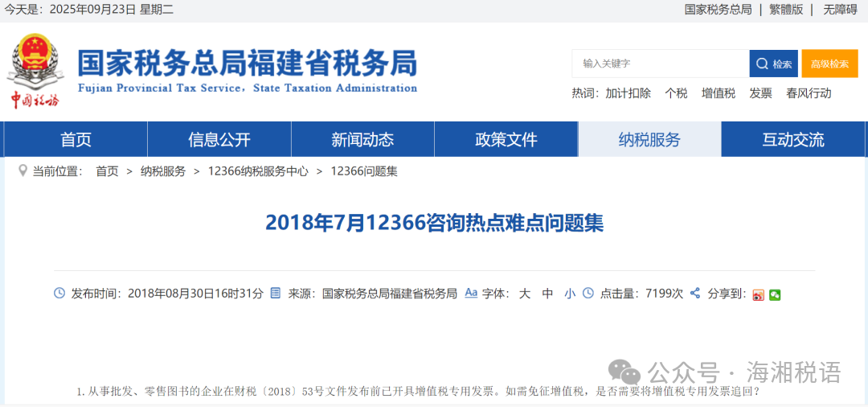This screenshot has width=868, height=407.
Task: Set font size to 大
Action: pyautogui.click(x=524, y=294)
